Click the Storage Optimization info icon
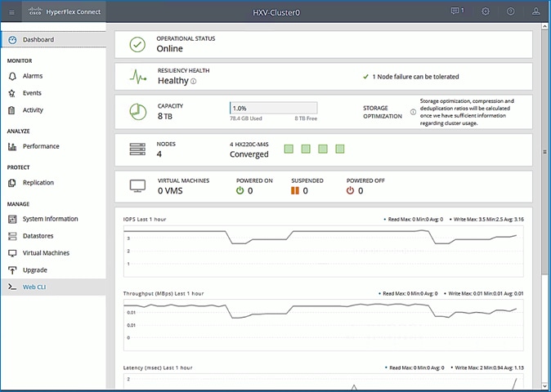Viewport: 551px width, 392px height. pos(413,112)
